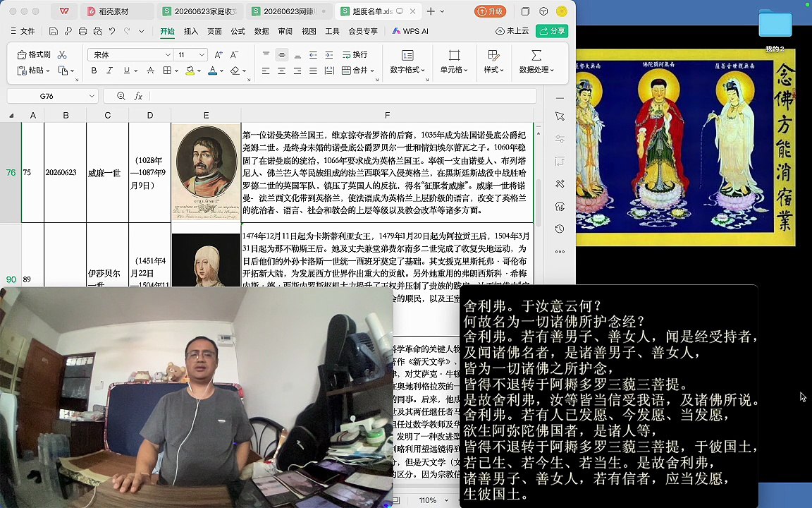The image size is (812, 508).
Task: Expand quick access toolbar more arrow
Action: 142,32
